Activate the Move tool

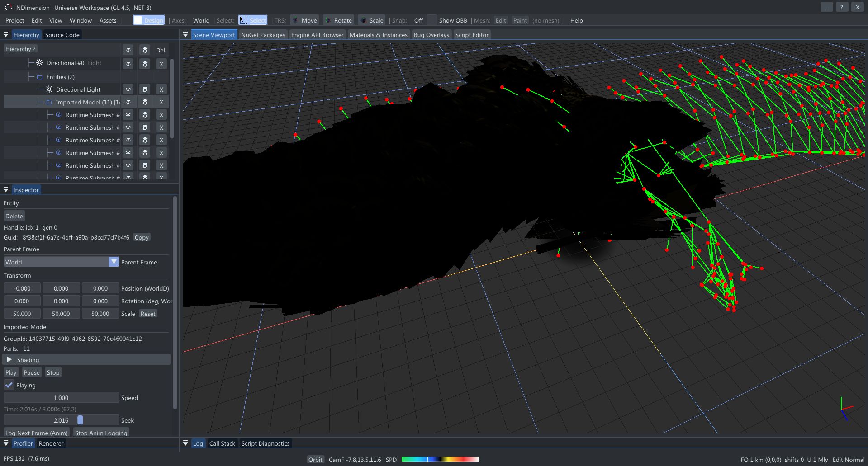pos(304,20)
